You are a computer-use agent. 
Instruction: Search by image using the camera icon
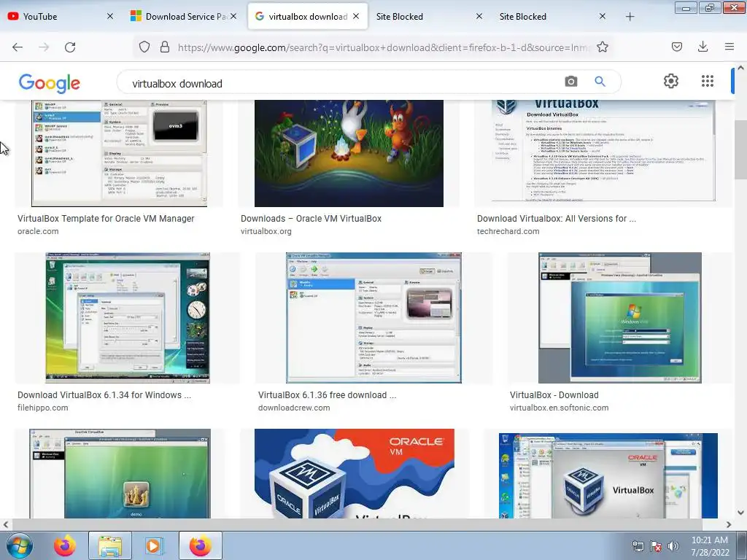[570, 82]
